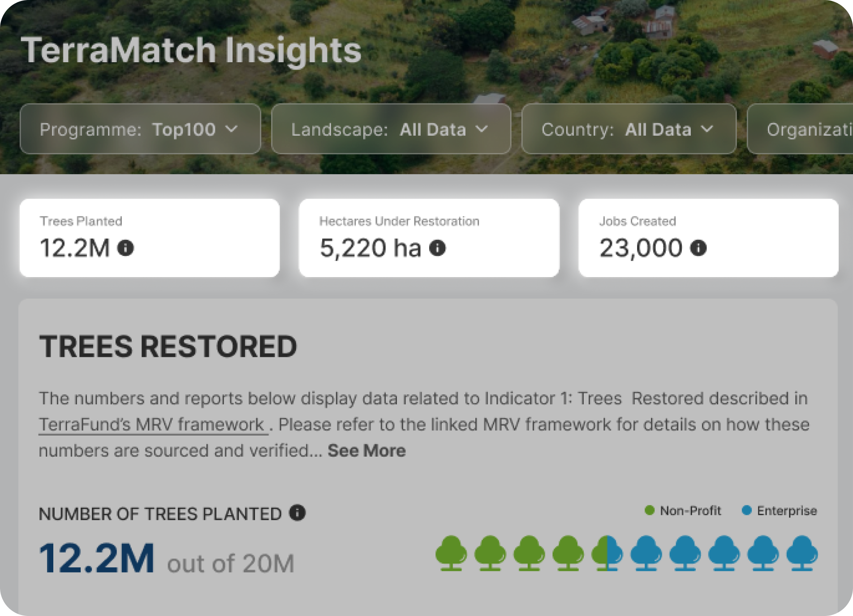Click the first fully blue tree icon
This screenshot has height=616, width=853.
pos(646,553)
